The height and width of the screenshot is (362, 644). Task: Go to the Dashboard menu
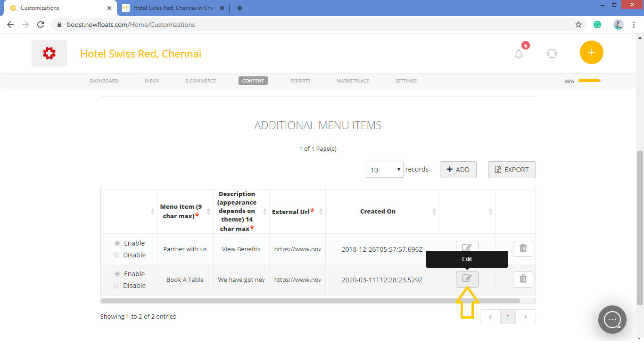(104, 81)
